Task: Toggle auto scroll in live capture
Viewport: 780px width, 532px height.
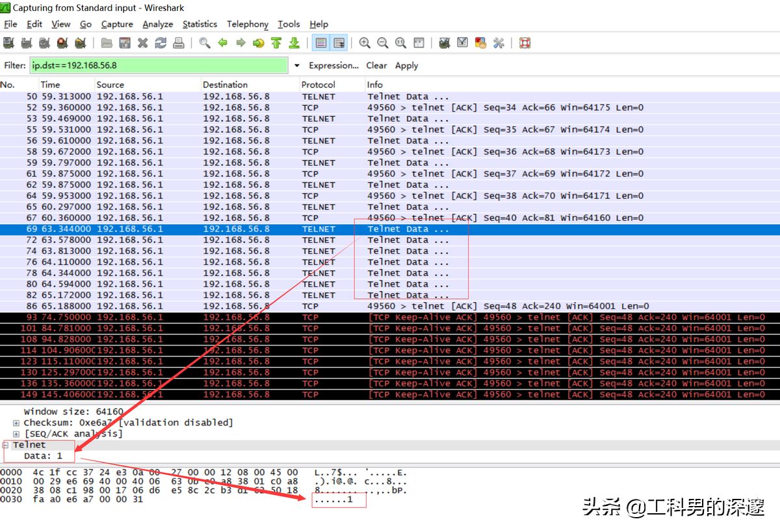Action: pos(339,44)
